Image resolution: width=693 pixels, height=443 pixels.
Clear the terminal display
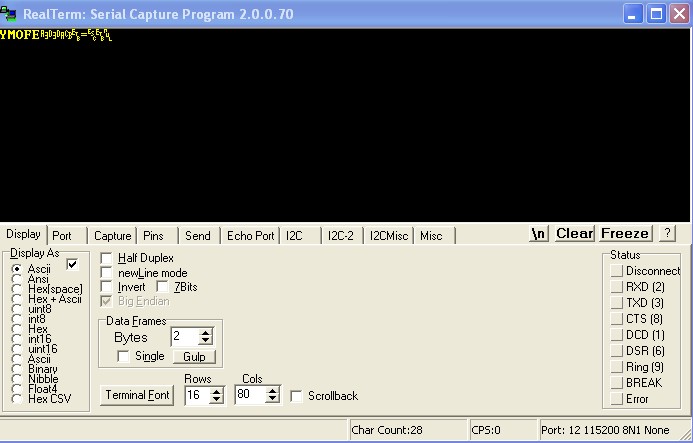tap(574, 233)
